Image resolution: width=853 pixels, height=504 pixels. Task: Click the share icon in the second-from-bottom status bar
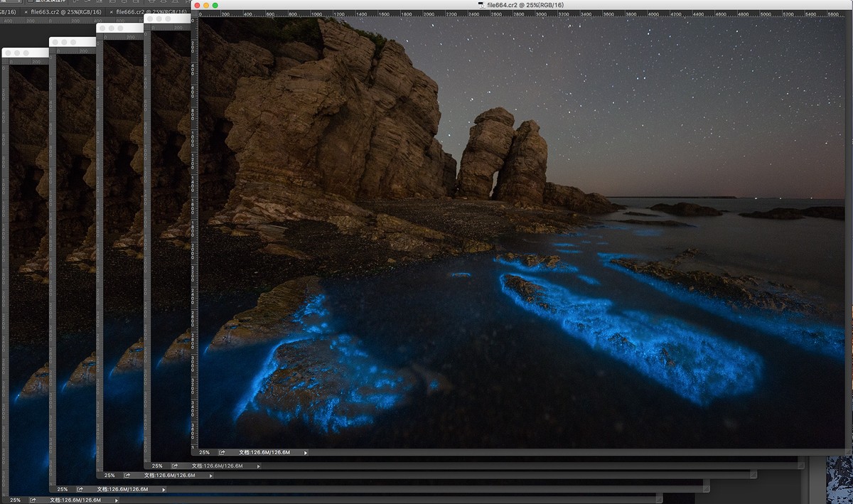click(80, 489)
